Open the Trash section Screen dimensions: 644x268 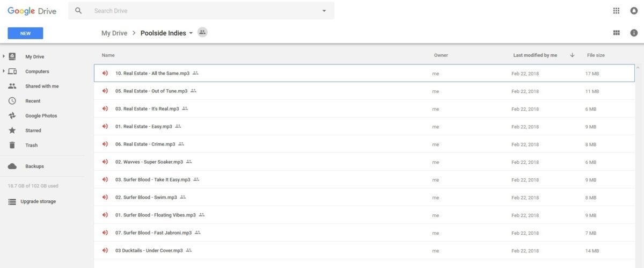(31, 145)
